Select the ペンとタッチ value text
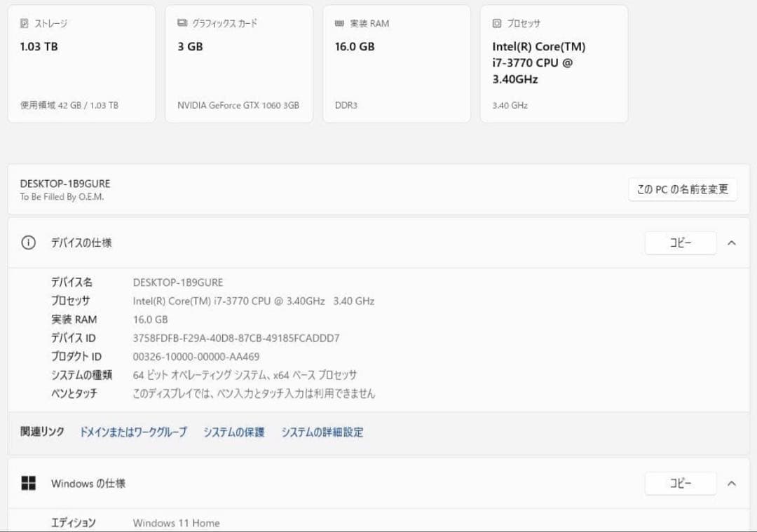Screen dimensions: 757x532 tap(254, 393)
